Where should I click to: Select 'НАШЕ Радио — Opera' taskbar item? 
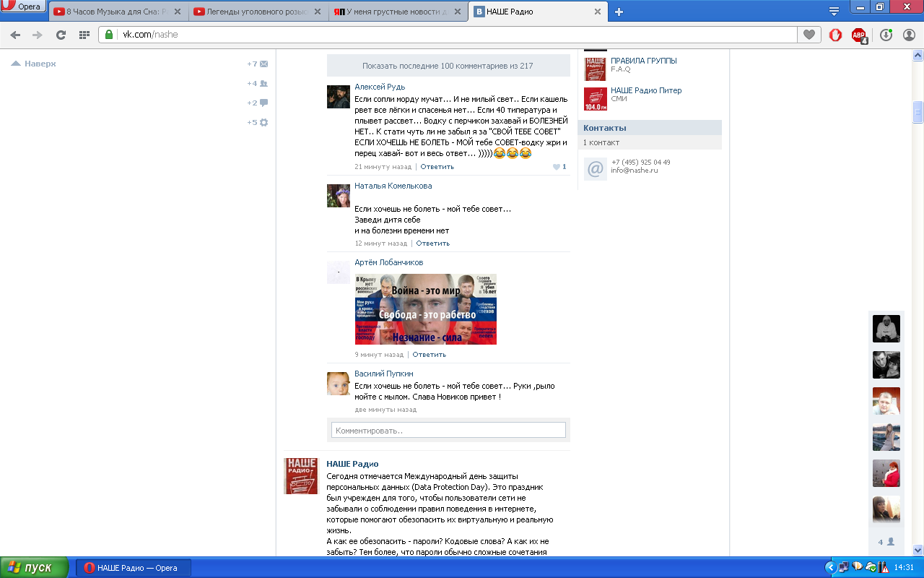click(x=134, y=568)
